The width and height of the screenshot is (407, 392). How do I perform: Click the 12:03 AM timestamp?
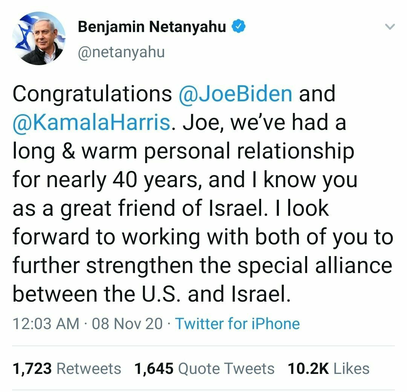46,324
